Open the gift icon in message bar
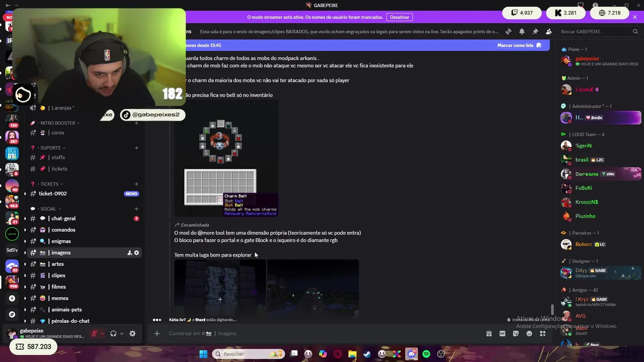The height and width of the screenshot is (362, 644). [489, 333]
